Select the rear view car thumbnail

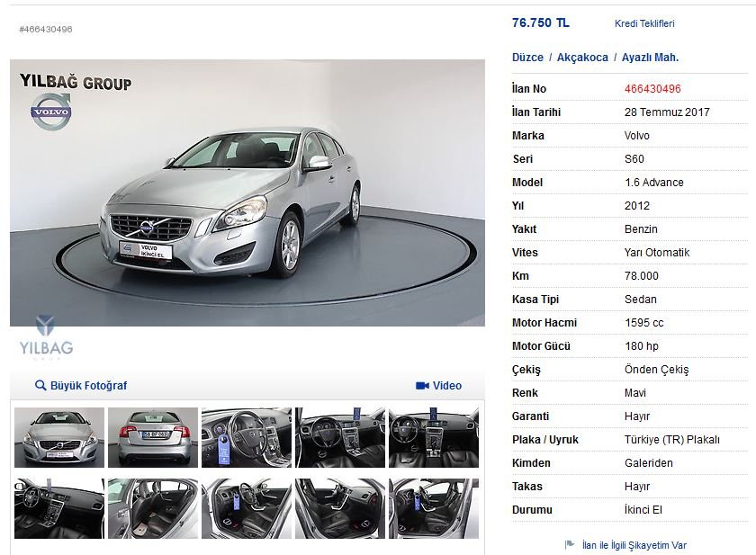(153, 437)
